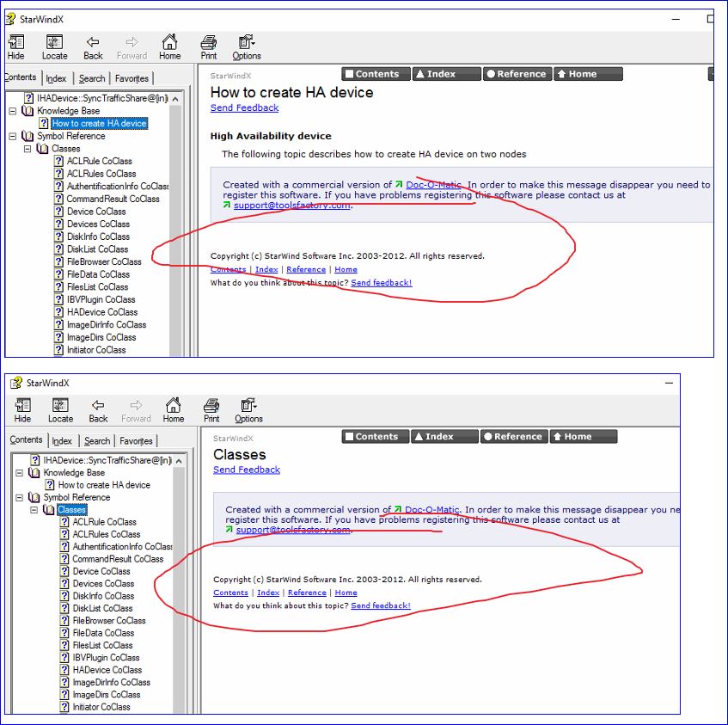
Task: Switch to Favorites tab in top window
Action: pyautogui.click(x=132, y=78)
